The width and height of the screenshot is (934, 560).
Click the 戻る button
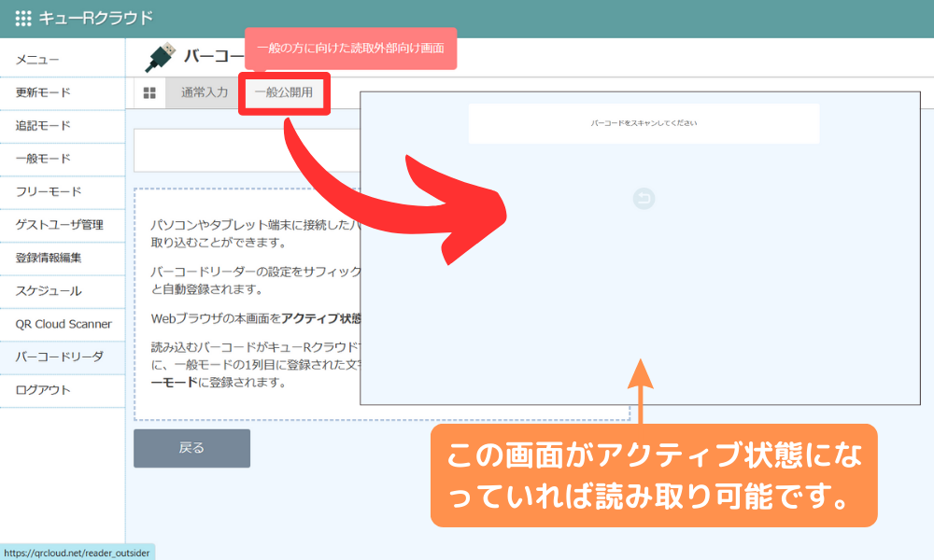pos(191,448)
